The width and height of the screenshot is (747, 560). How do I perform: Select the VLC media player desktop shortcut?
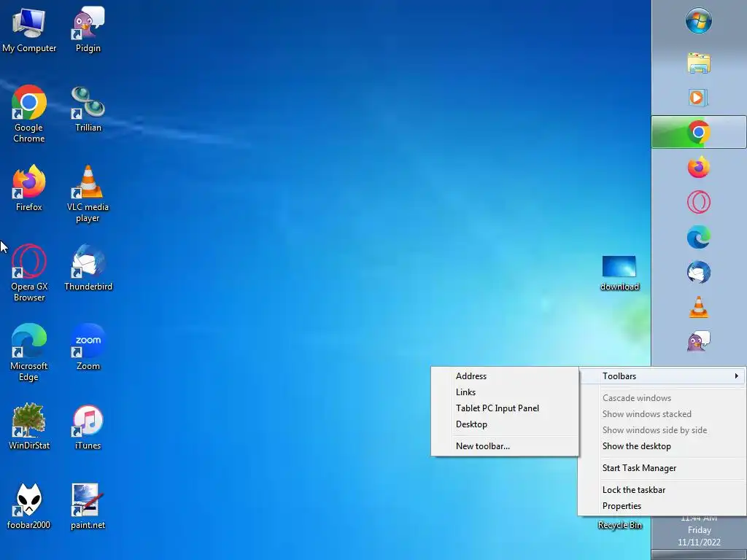point(88,193)
